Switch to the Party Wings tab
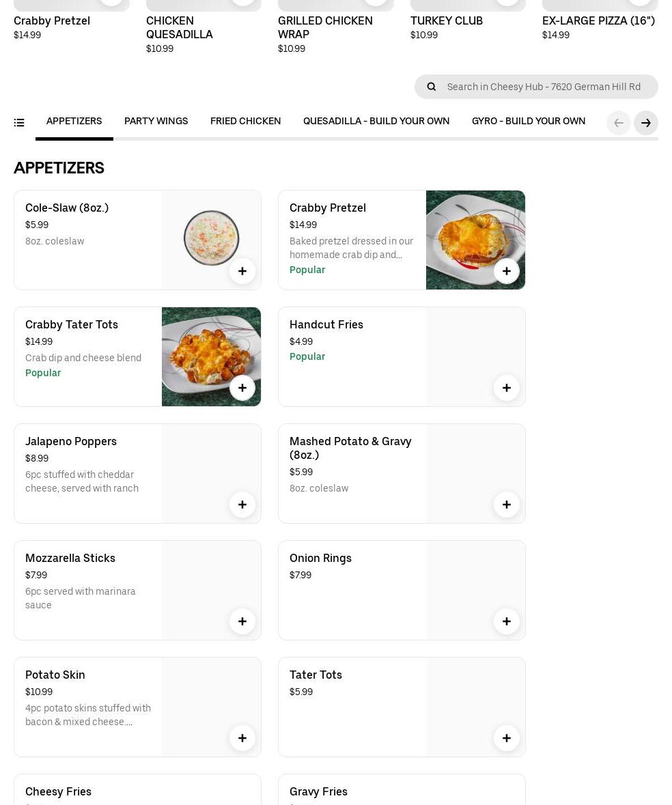This screenshot has height=805, width=672. (156, 122)
